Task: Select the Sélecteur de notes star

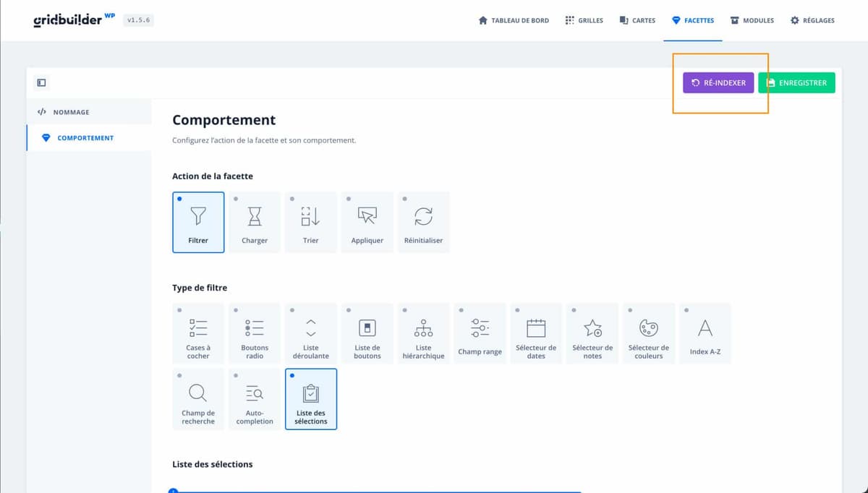Action: click(x=592, y=333)
